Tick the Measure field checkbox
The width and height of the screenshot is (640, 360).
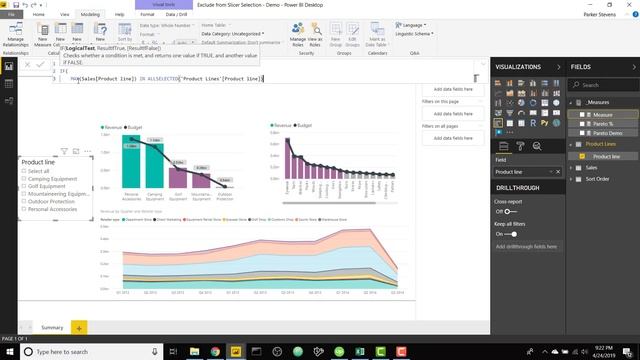(x=582, y=115)
